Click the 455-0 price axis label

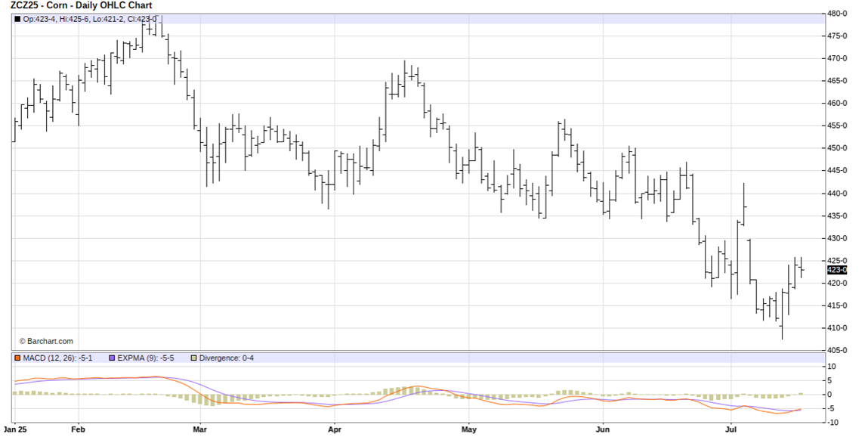[x=838, y=126]
